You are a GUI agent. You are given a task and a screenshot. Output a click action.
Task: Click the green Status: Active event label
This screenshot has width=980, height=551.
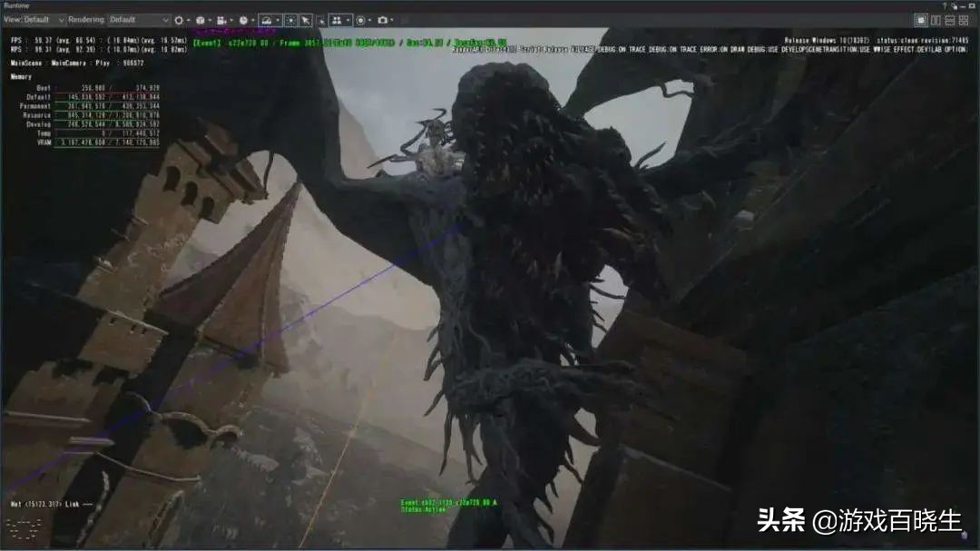[x=423, y=510]
